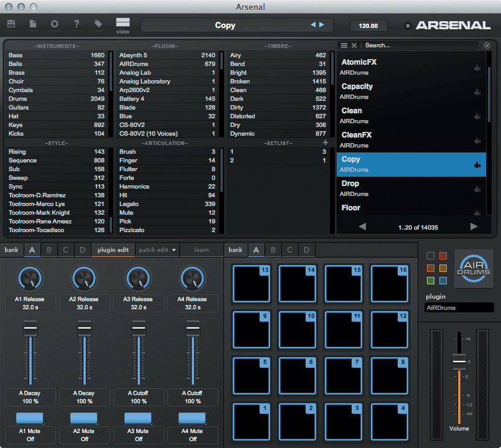Trigger drum pad 4

tap(390, 422)
